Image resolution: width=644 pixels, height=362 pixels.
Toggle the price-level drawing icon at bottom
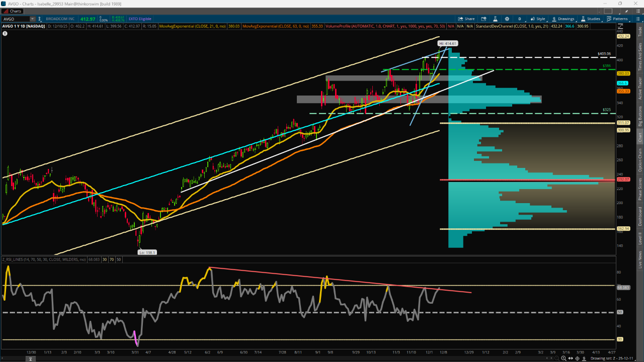click(585, 358)
